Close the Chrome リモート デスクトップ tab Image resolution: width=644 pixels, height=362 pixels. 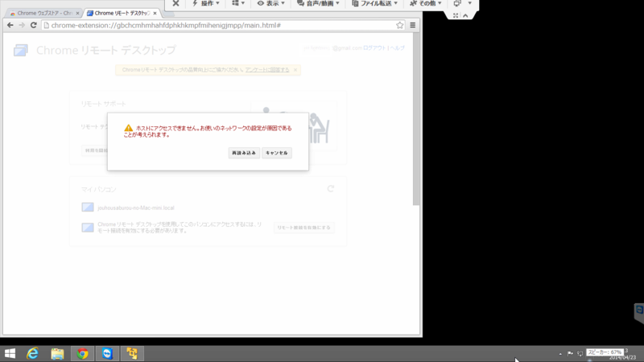coord(155,13)
